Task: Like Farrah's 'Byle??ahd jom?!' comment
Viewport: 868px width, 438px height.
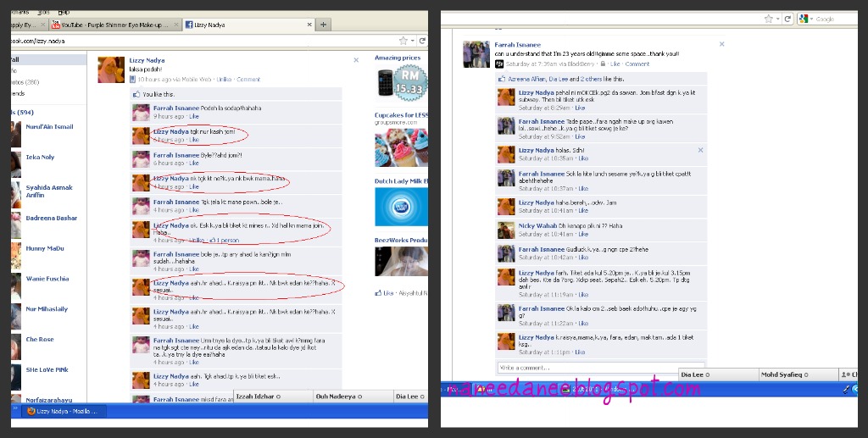Action: coord(194,164)
